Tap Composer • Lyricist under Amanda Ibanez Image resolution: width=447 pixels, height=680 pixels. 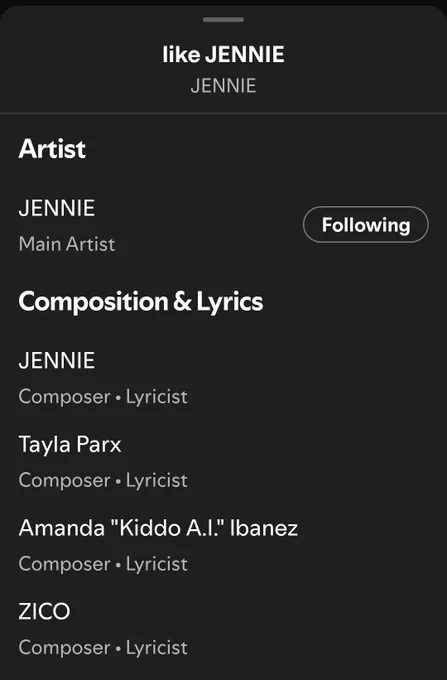click(103, 564)
